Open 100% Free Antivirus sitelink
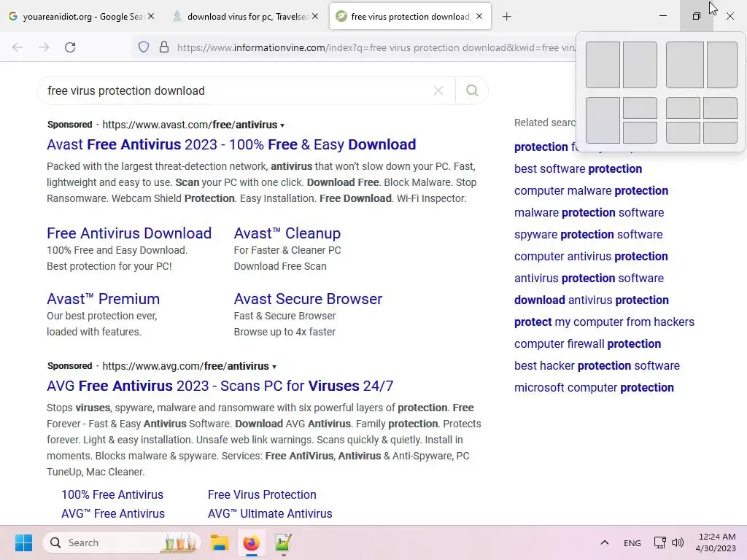This screenshot has height=560, width=747. [x=112, y=495]
